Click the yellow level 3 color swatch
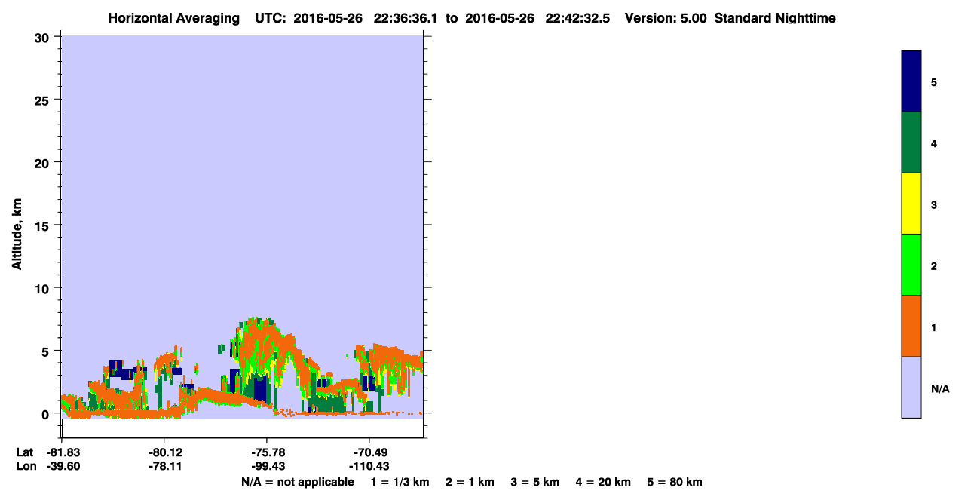The image size is (980, 503). (911, 204)
